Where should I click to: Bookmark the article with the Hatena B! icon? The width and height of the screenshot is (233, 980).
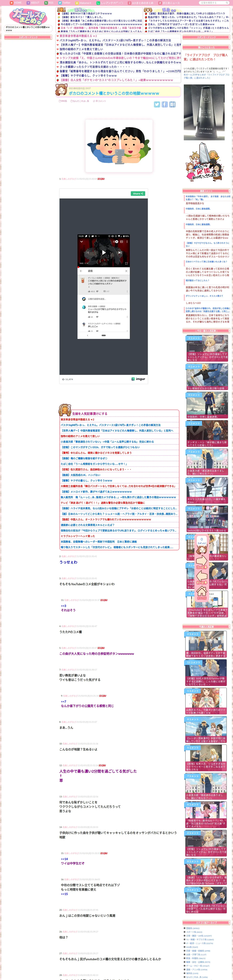[173, 104]
